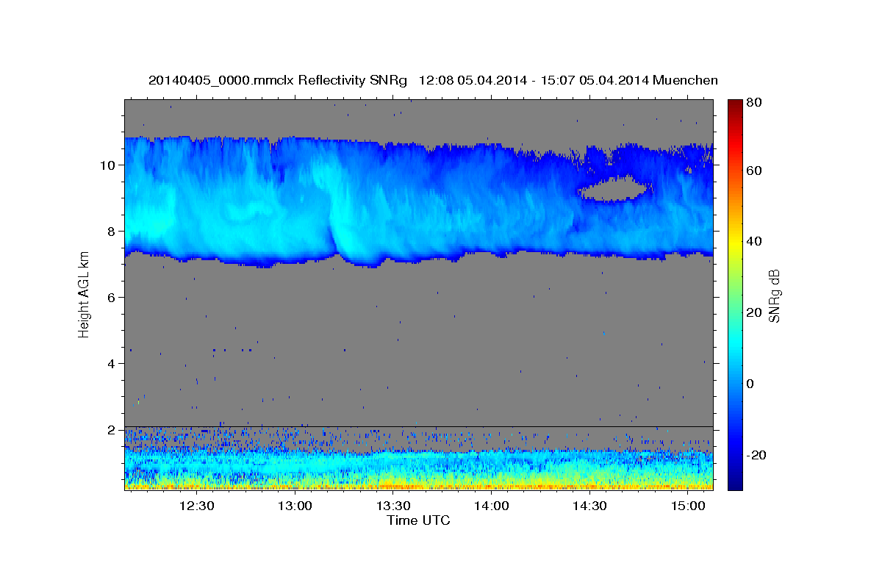This screenshot has width=882, height=588.
Task: Click the plot title text starting with 20140405_0000.mmclx
Action: [433, 80]
